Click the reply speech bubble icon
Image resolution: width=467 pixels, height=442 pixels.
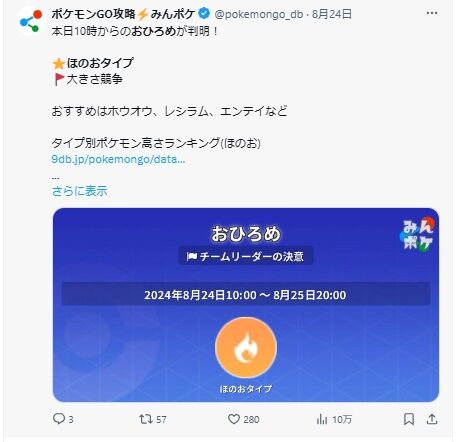point(59,419)
